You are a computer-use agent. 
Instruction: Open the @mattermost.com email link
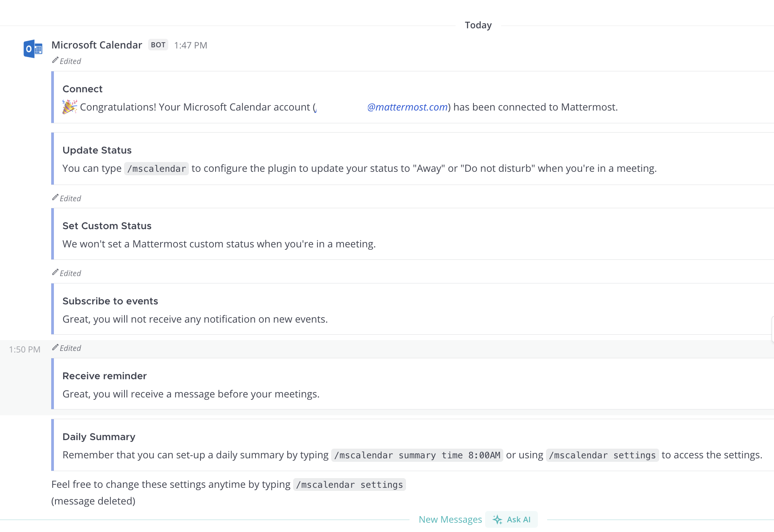406,107
